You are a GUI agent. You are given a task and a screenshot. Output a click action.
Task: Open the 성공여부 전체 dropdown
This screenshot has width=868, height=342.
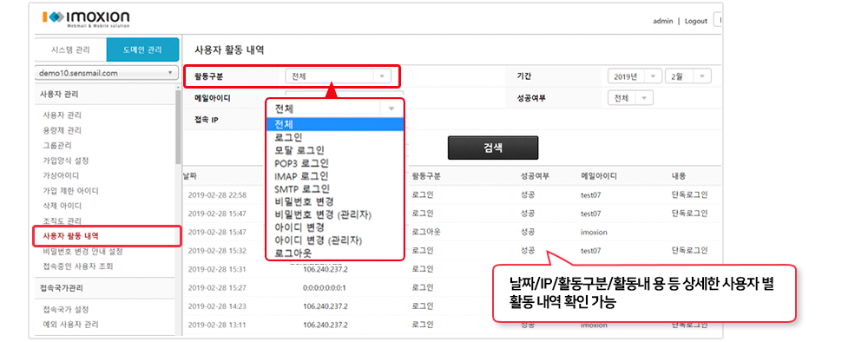(x=630, y=98)
